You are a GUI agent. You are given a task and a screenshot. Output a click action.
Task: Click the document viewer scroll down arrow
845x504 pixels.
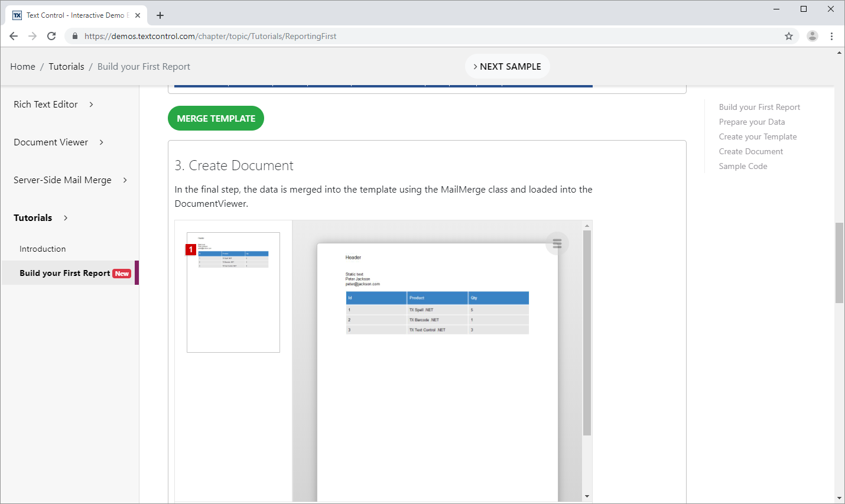[x=587, y=496]
